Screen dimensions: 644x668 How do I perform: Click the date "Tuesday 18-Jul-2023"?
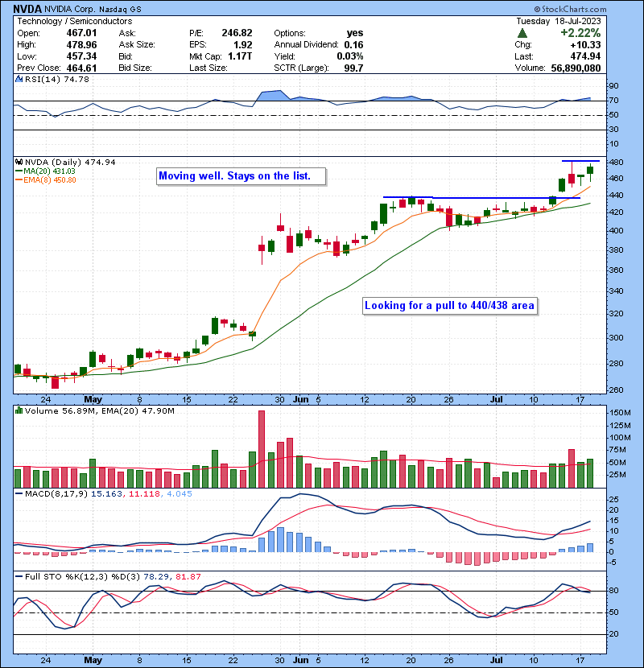coord(559,21)
